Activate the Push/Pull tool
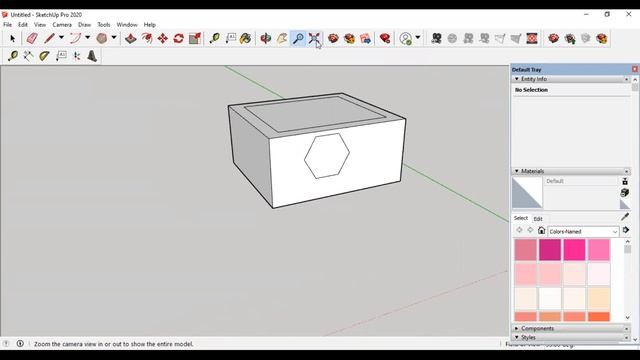The width and height of the screenshot is (640, 360). point(131,38)
